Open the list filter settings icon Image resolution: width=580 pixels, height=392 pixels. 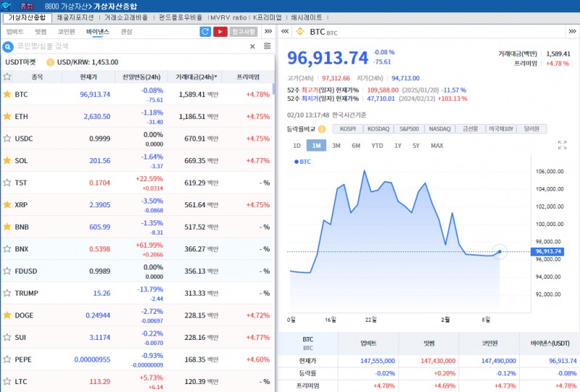tap(267, 46)
